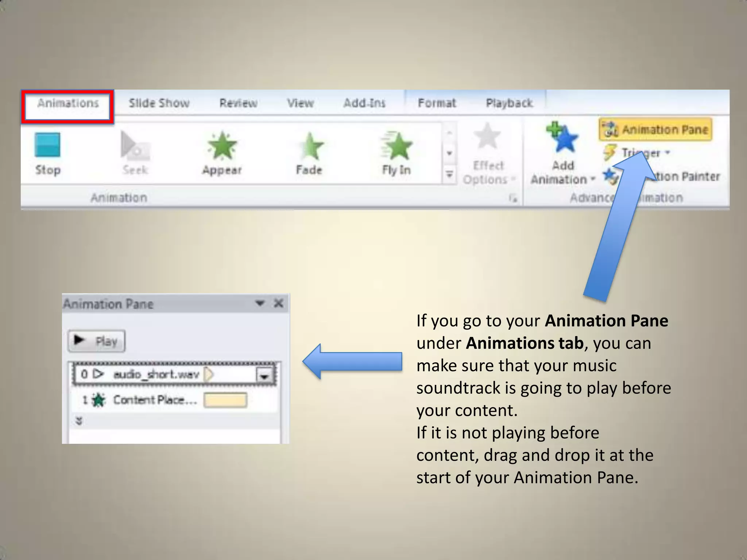The height and width of the screenshot is (560, 747).
Task: Click the Content Place... orange timing bar
Action: coord(225,400)
